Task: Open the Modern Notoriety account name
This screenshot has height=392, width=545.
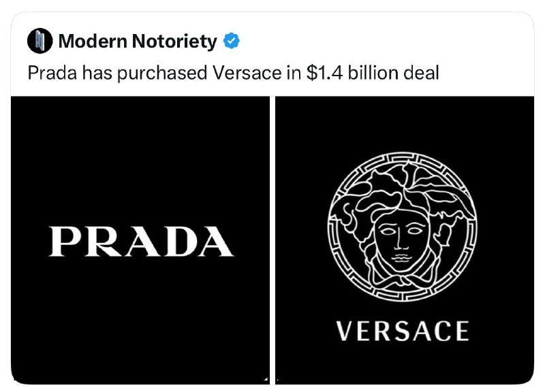Action: click(138, 42)
